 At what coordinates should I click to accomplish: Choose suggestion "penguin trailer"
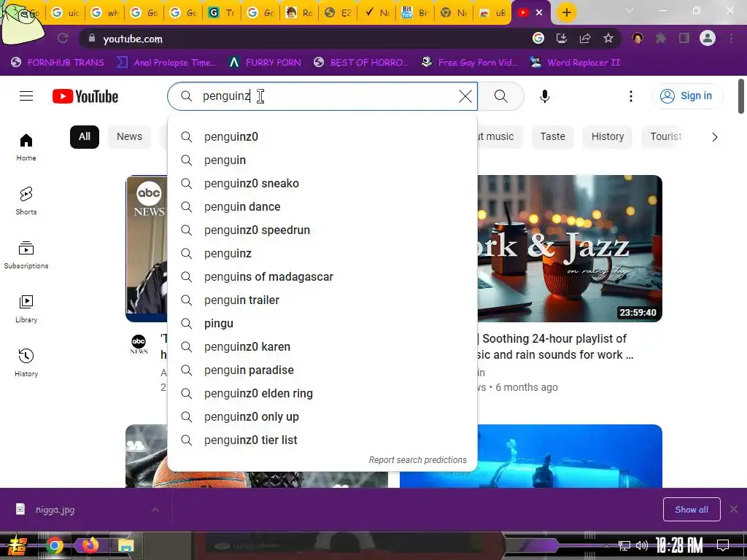point(322,300)
